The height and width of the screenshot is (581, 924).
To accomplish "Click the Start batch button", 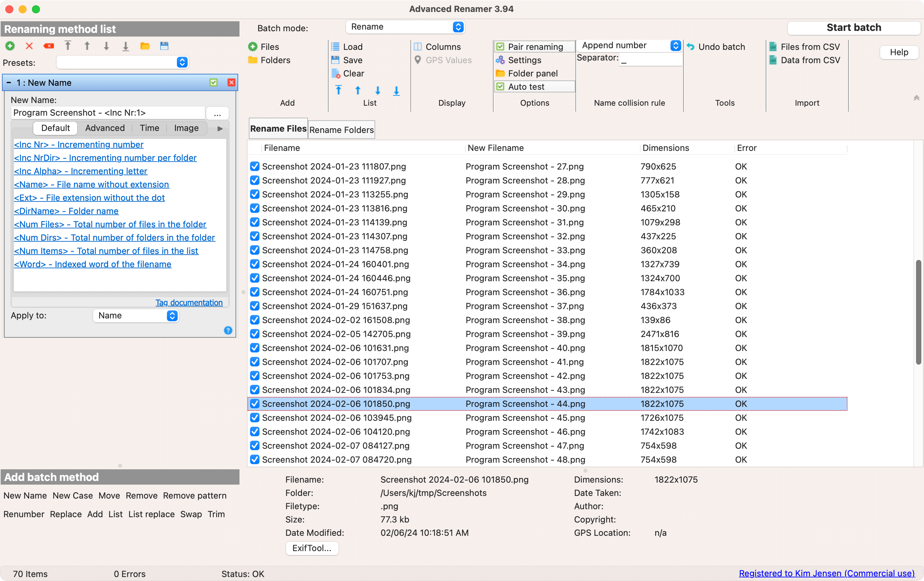I will [853, 27].
